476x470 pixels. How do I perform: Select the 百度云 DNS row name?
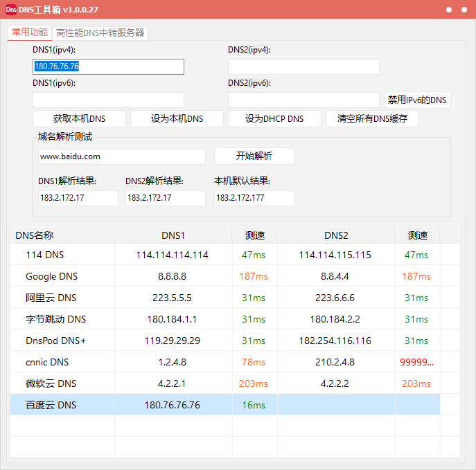pos(51,405)
